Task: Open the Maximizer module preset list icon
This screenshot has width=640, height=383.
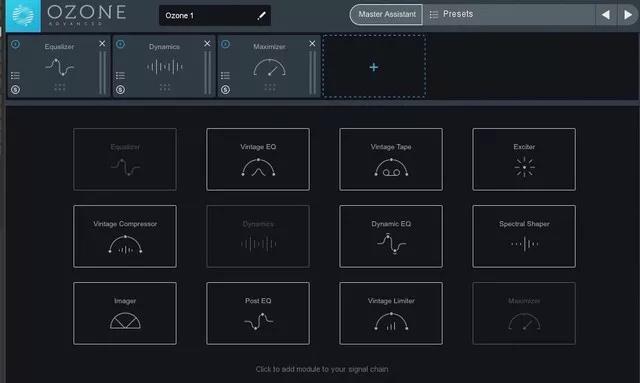Action: point(225,76)
